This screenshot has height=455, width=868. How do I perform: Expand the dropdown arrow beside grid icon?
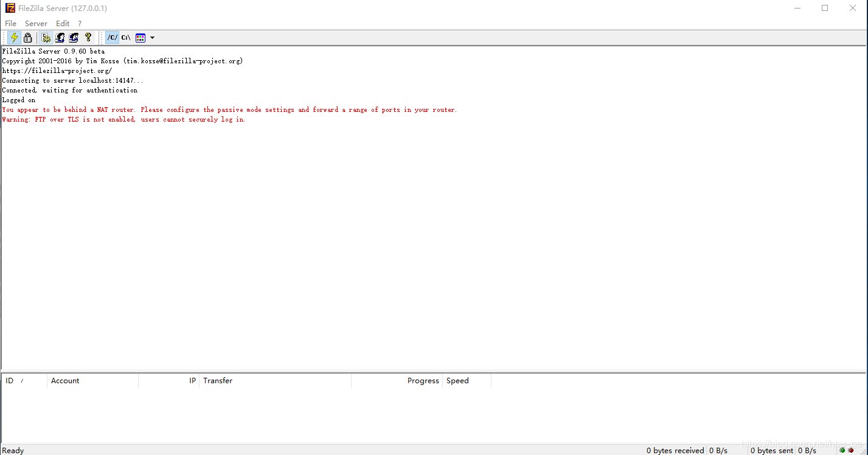(152, 38)
